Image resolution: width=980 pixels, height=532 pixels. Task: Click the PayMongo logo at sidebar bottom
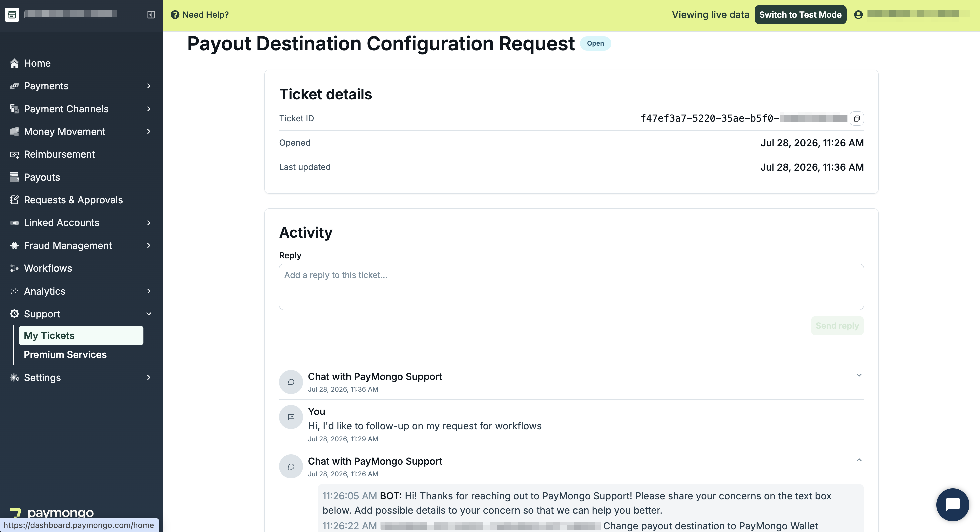(x=51, y=513)
